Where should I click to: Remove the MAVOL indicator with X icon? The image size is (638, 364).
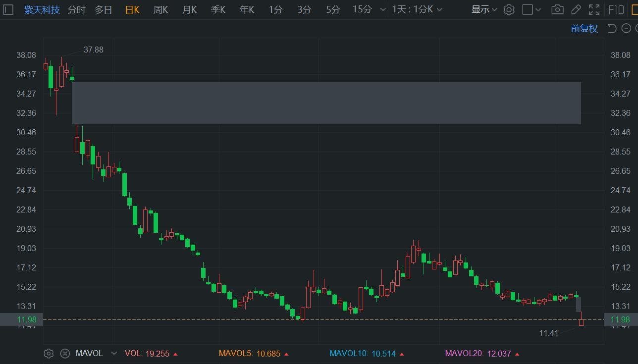(65, 354)
